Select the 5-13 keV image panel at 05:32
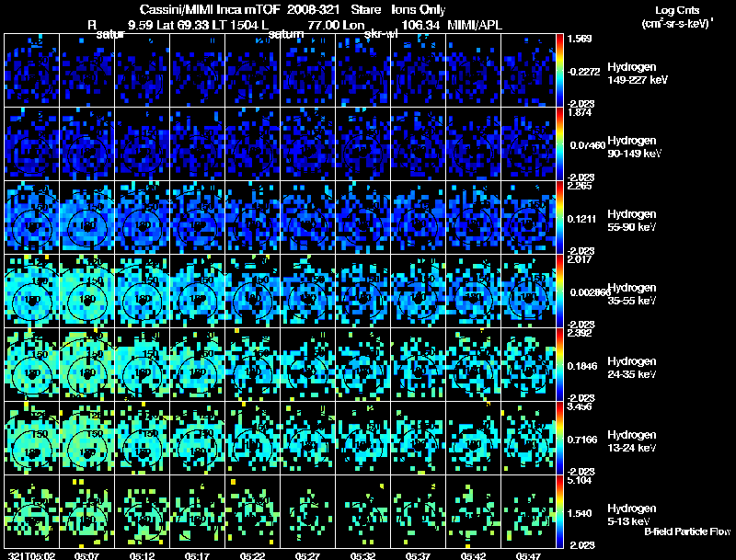Screen dimensions: 736x560 click(x=363, y=512)
